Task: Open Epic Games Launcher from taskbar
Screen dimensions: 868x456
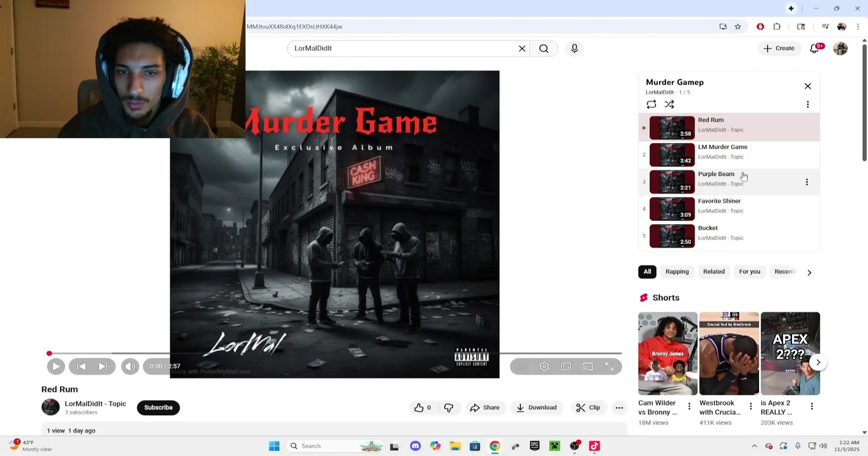Action: click(x=534, y=446)
